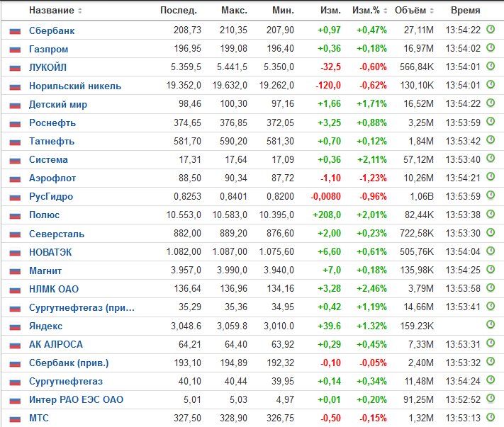This screenshot has height=427, width=504.
Task: Click the clock icon in Северсталь row
Action: click(x=491, y=232)
